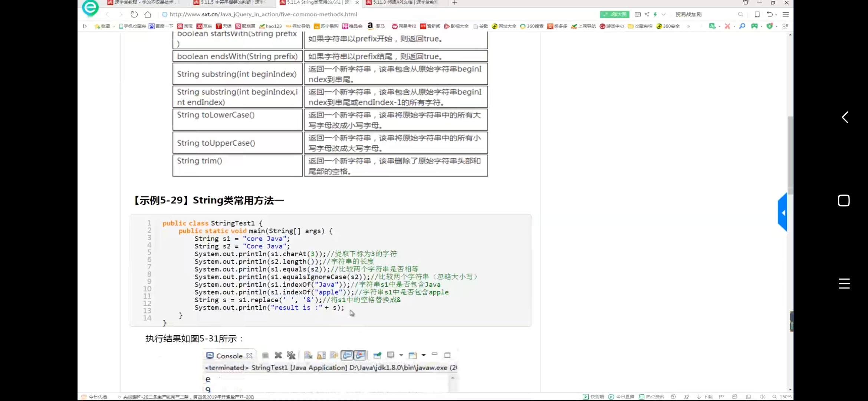This screenshot has width=868, height=401.
Task: Take a screenshot with the scissors tool
Action: pyautogui.click(x=727, y=26)
